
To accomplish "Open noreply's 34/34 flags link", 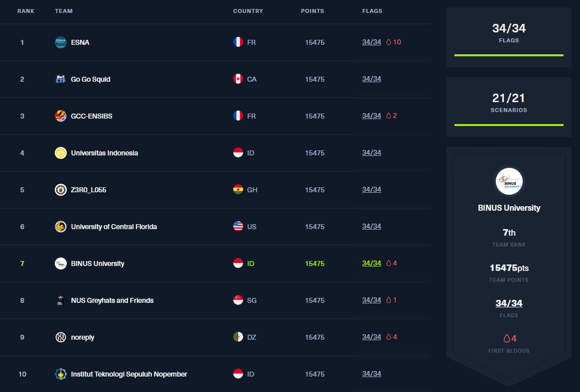I will pyautogui.click(x=372, y=337).
